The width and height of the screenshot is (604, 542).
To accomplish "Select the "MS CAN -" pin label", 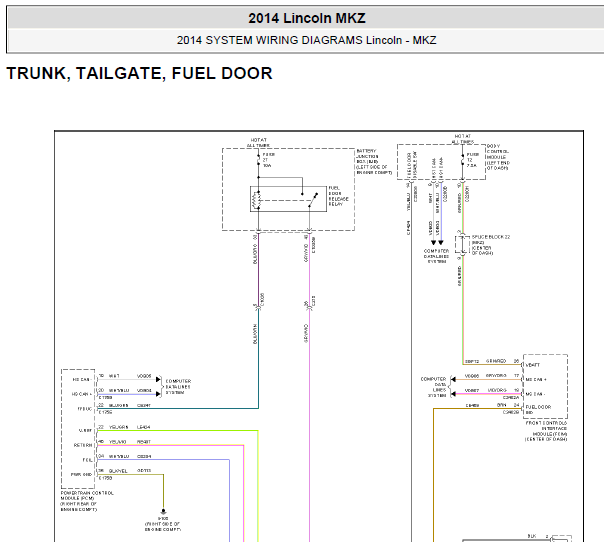I will (536, 394).
